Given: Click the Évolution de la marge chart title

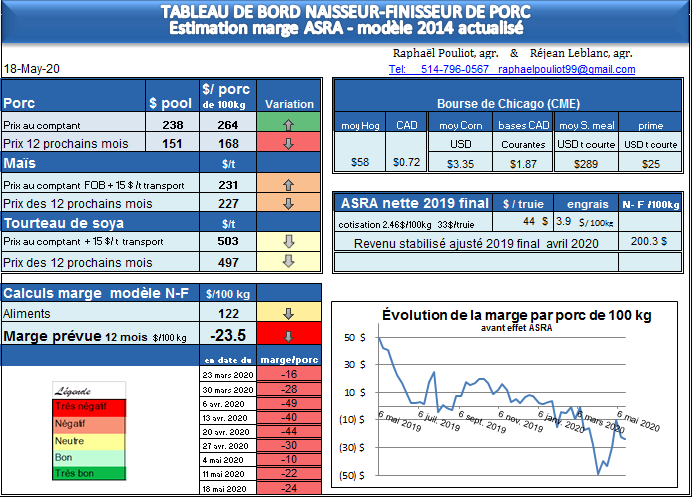Looking at the screenshot, I should point(516,315).
